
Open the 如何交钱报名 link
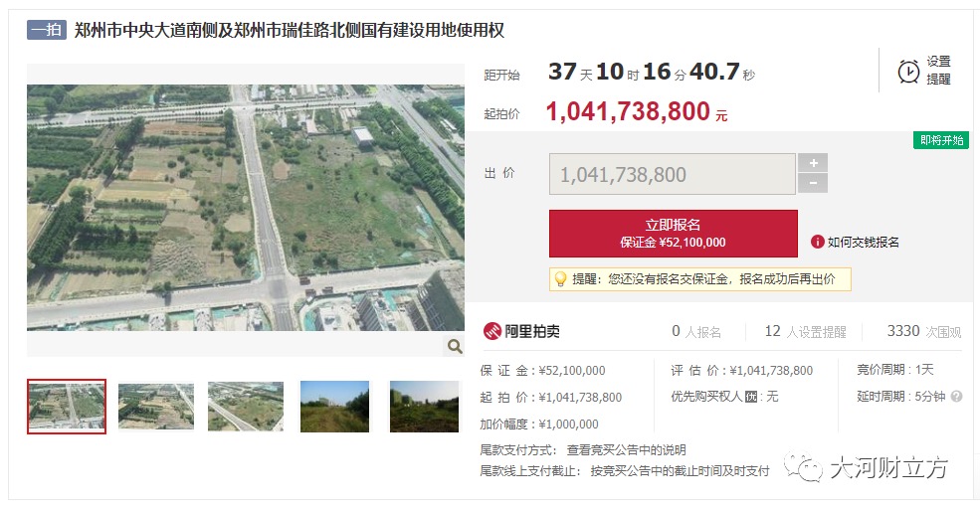click(x=864, y=243)
